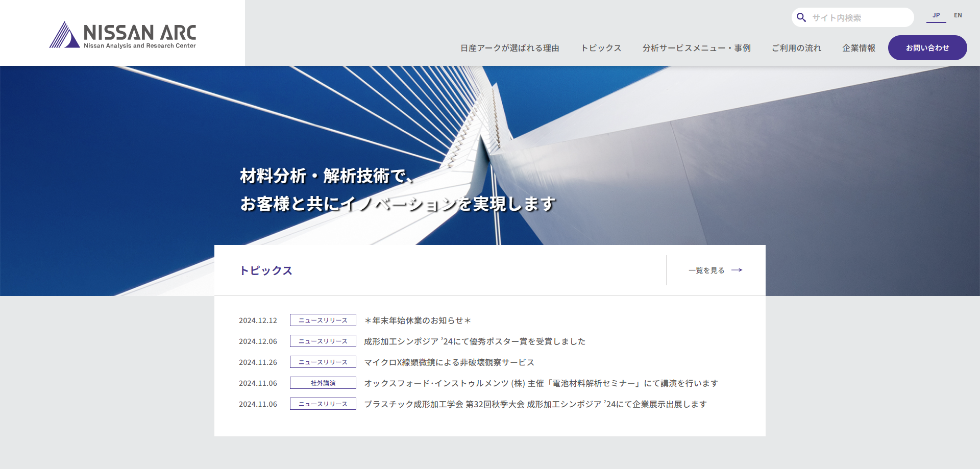
Task: Click the arrow icon beside 一覧を見る
Action: pos(737,270)
